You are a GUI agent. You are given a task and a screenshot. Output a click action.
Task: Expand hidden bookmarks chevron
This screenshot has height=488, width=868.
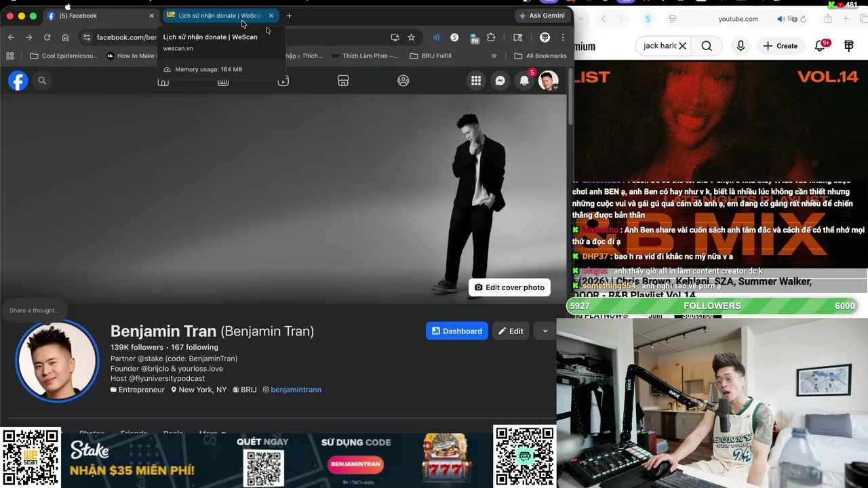(x=494, y=56)
